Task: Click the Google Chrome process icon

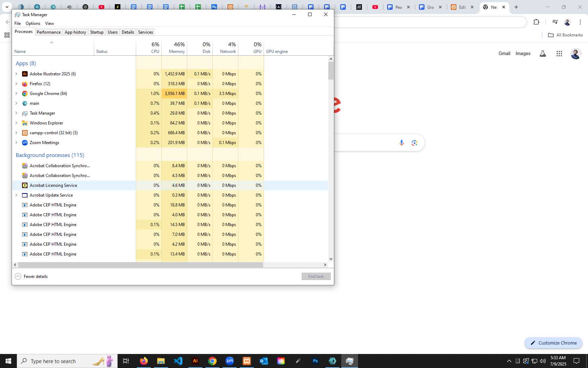Action: pyautogui.click(x=25, y=94)
